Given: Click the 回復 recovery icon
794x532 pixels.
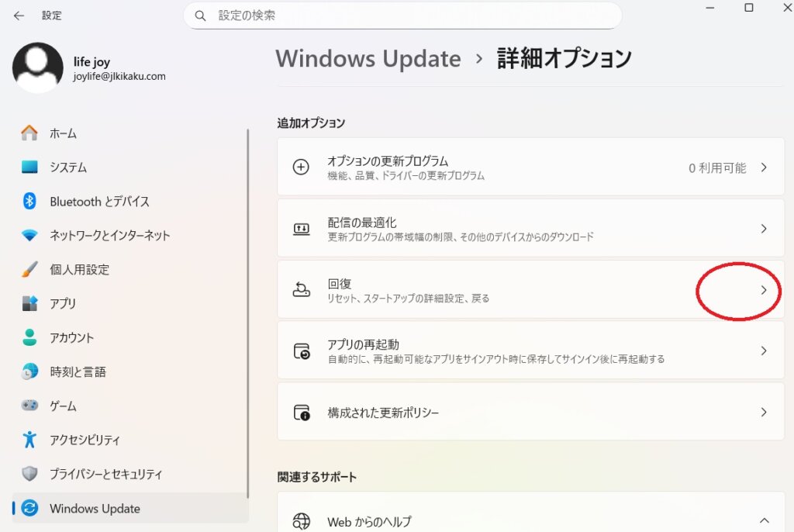Looking at the screenshot, I should click(301, 290).
